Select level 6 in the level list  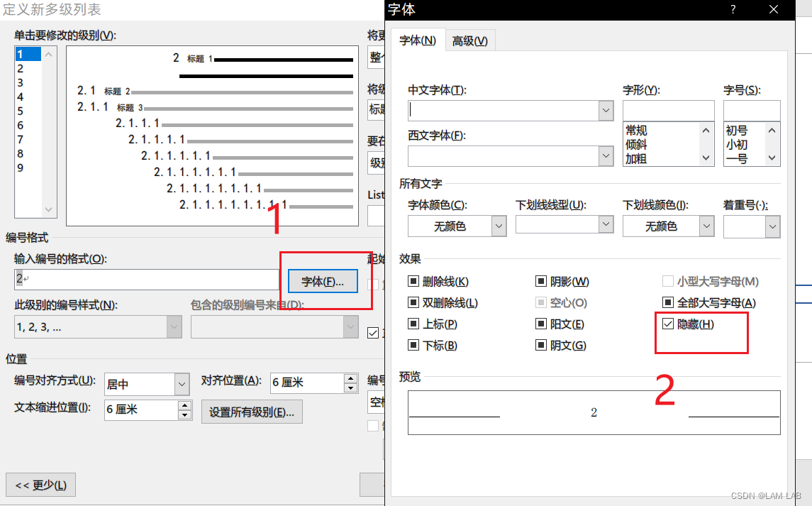click(x=28, y=126)
